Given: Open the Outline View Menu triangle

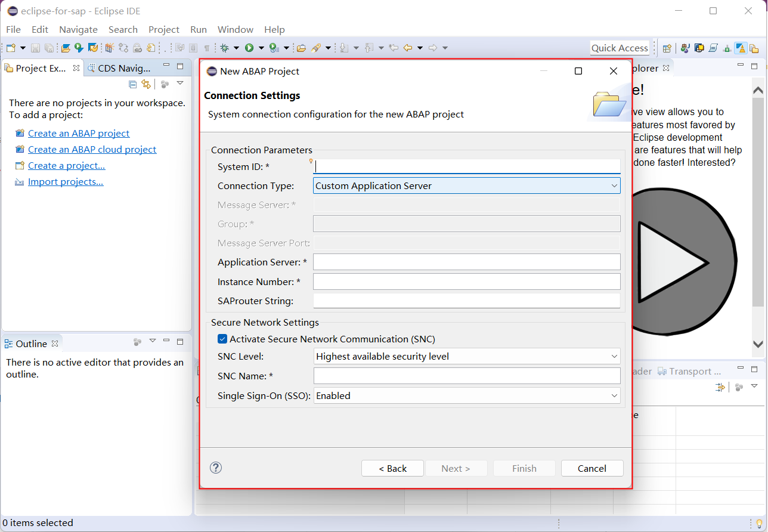Looking at the screenshot, I should click(152, 341).
